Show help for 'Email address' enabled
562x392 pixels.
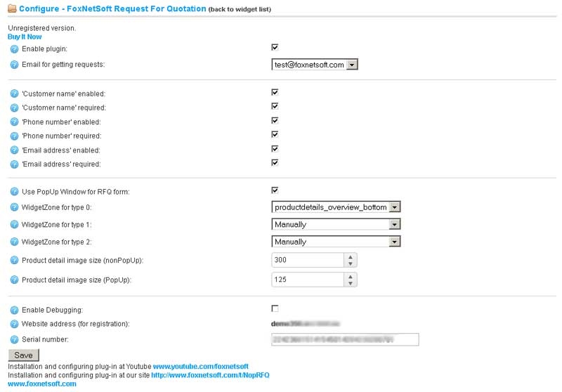[14, 150]
